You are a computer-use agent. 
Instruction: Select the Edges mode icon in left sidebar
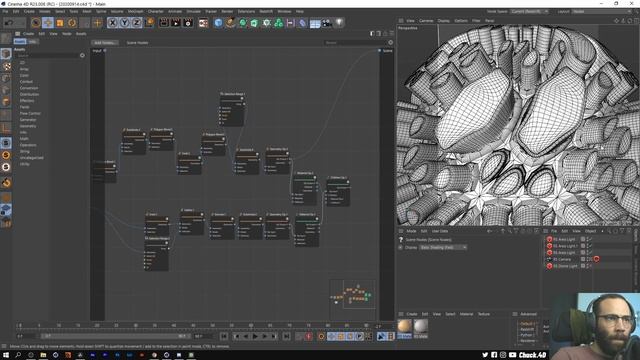pyautogui.click(x=6, y=90)
